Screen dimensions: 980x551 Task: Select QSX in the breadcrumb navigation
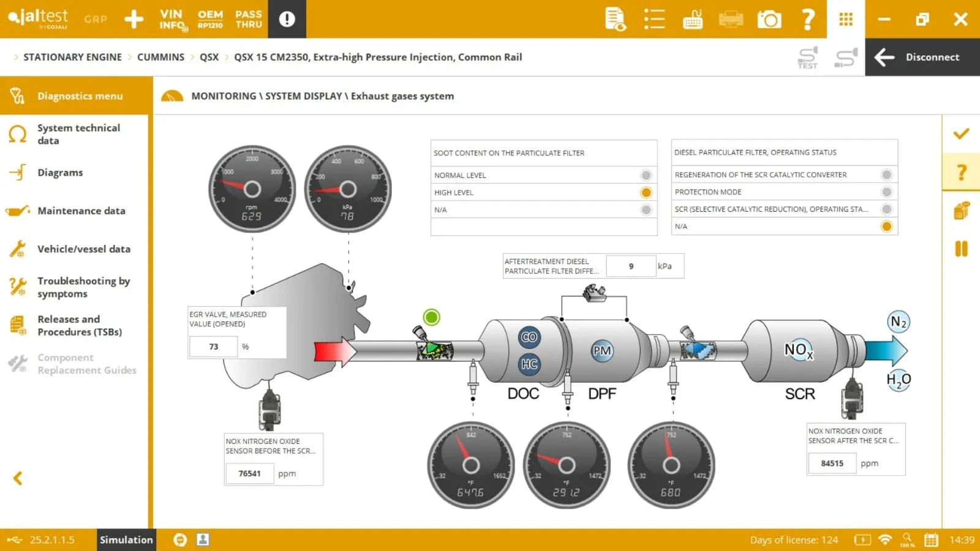tap(209, 57)
